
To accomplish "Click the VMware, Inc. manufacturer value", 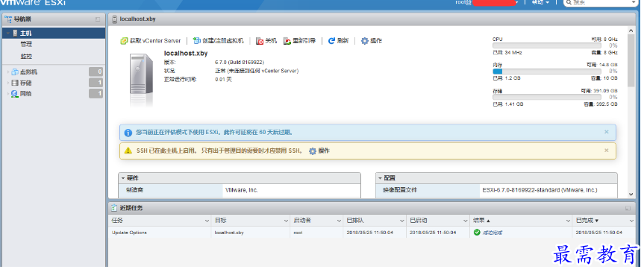I will point(242,190).
